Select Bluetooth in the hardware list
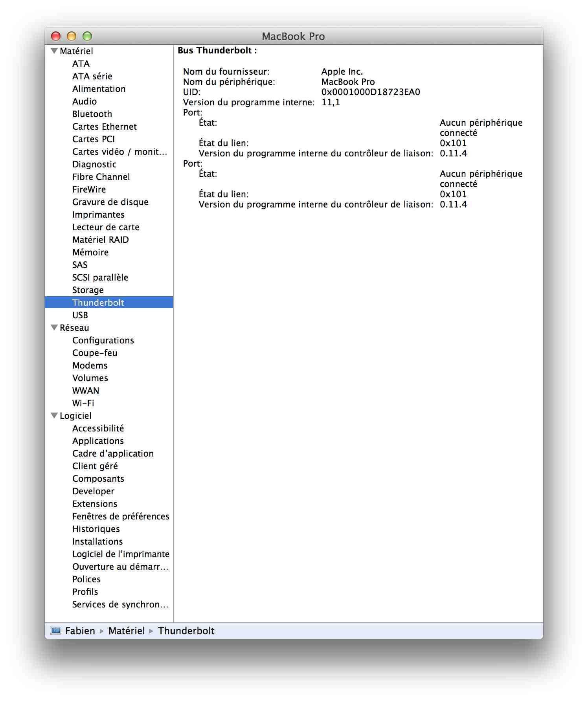This screenshot has width=588, height=701. click(x=92, y=114)
